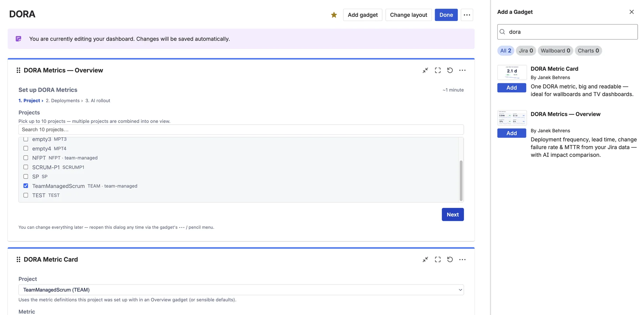The height and width of the screenshot is (315, 644).
Task: Click the editing notice banner icon
Action: (19, 39)
